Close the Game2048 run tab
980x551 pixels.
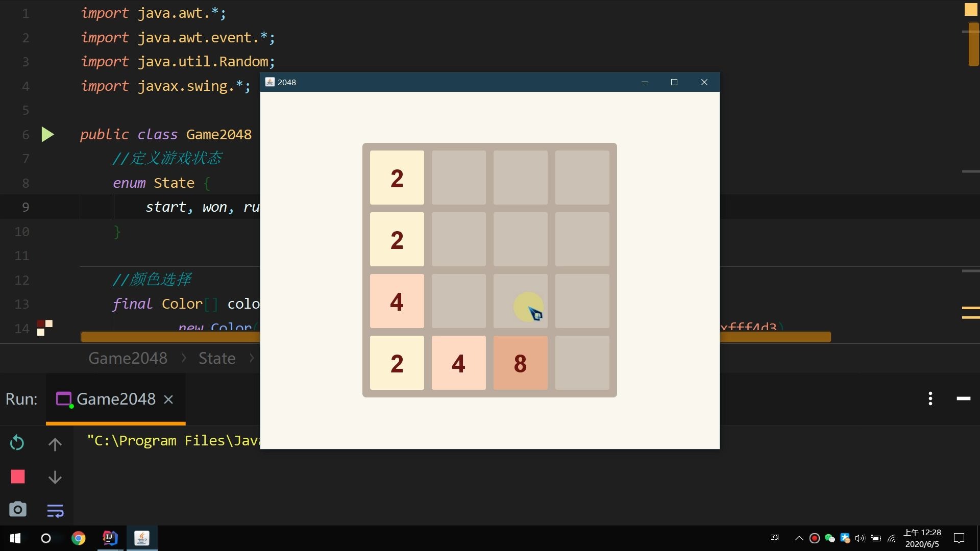[x=168, y=399]
